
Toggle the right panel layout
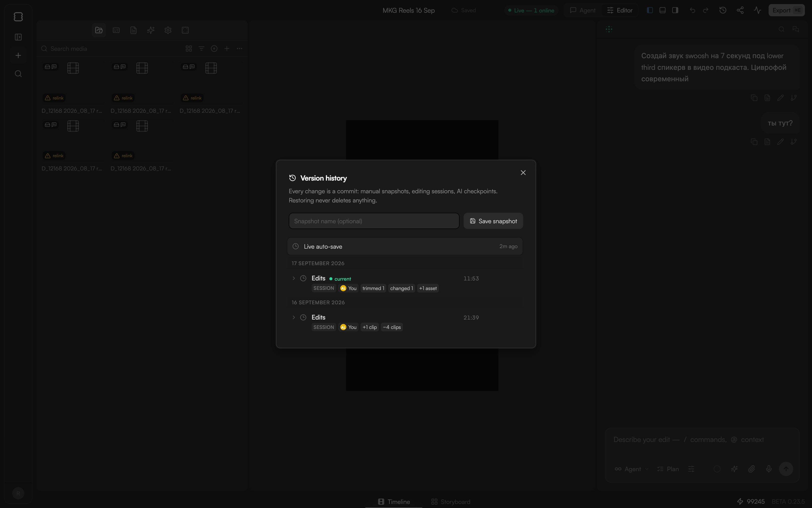(675, 10)
